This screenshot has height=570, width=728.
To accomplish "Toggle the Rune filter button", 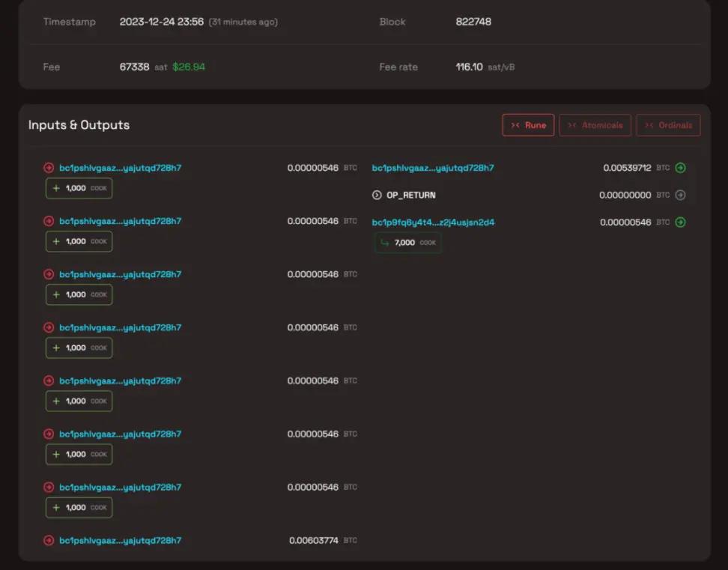I will [x=528, y=125].
